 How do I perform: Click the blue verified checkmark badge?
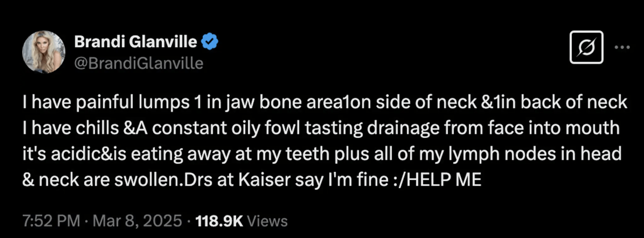click(x=209, y=42)
